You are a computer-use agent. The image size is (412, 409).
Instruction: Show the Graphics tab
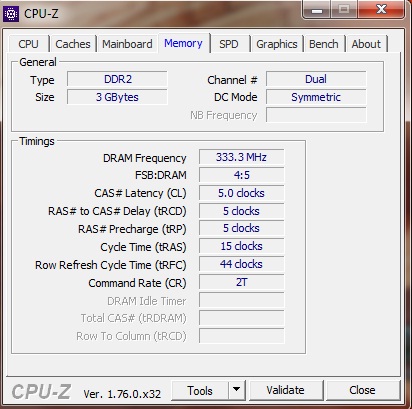click(277, 44)
